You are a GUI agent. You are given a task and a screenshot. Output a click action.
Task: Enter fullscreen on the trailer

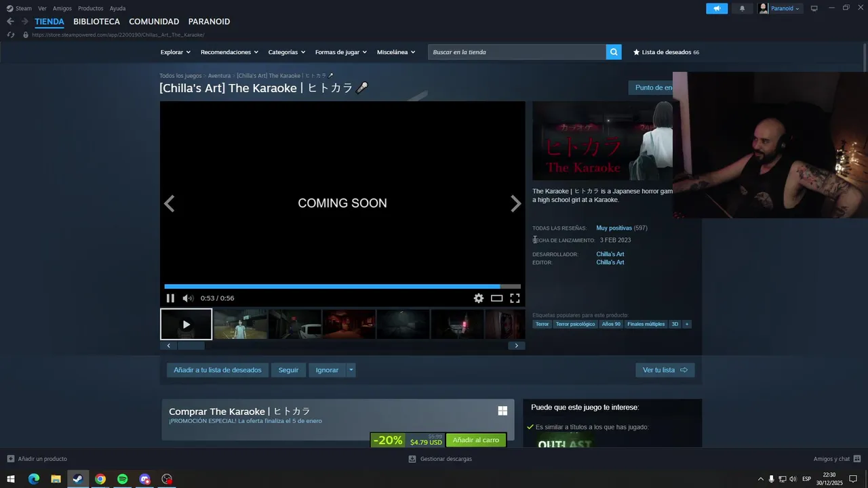(515, 298)
